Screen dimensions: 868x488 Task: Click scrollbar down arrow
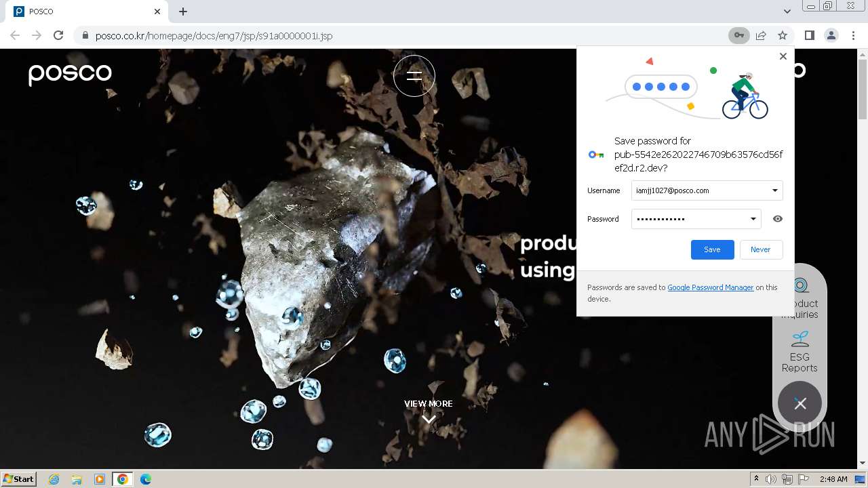[863, 463]
